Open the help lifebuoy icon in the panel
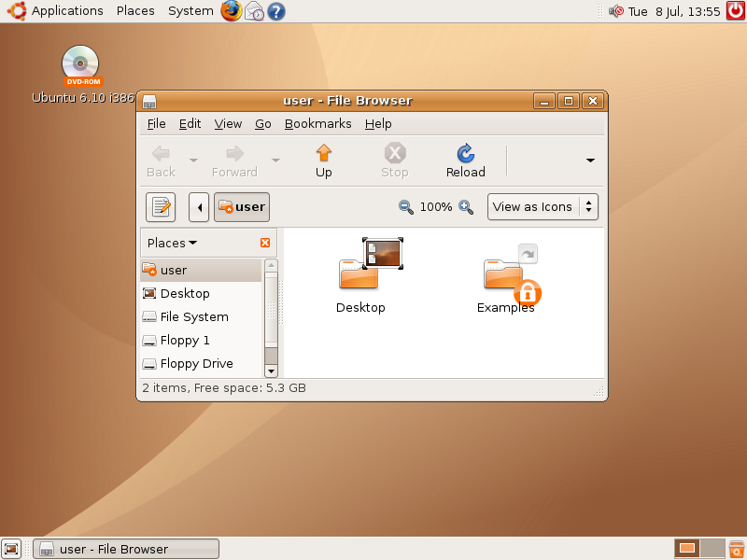Image resolution: width=747 pixels, height=560 pixels. pyautogui.click(x=275, y=11)
